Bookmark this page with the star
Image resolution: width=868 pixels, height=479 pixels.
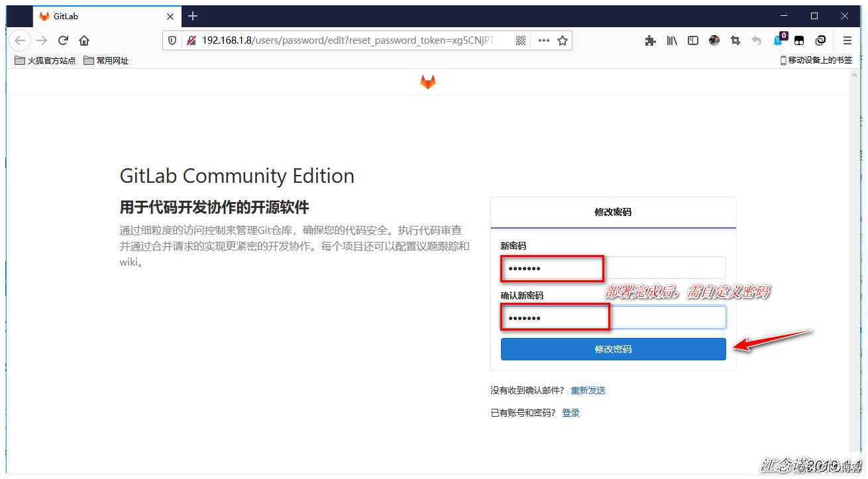point(563,40)
